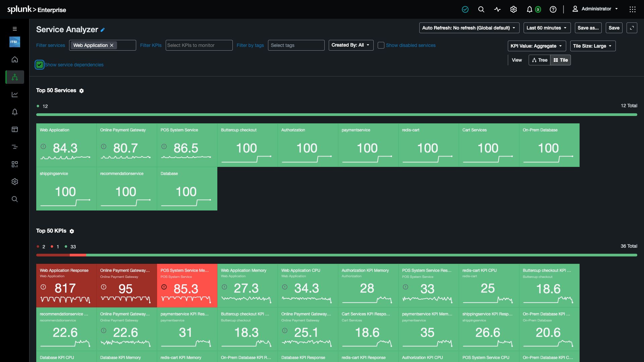Open the redis-cart KPI CPU tile
The height and width of the screenshot is (362, 644).
[x=489, y=286]
